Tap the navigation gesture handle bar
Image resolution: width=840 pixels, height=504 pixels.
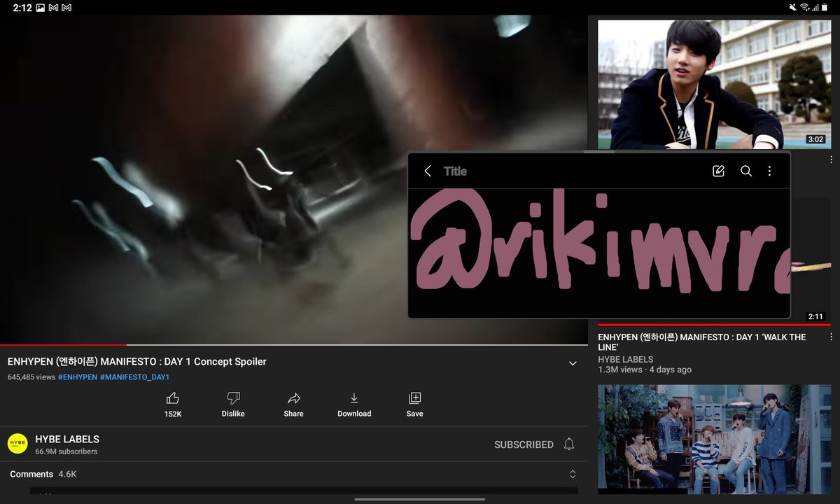(420, 499)
